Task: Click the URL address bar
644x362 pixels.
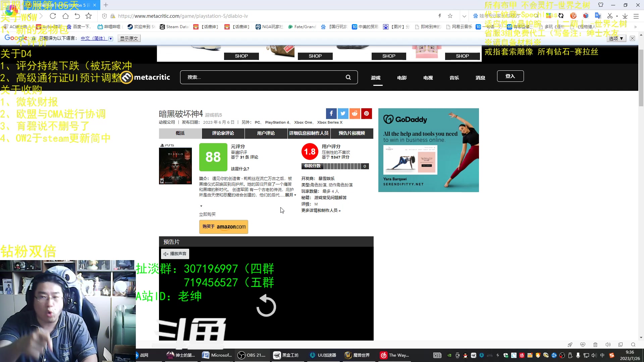Action: [x=275, y=16]
